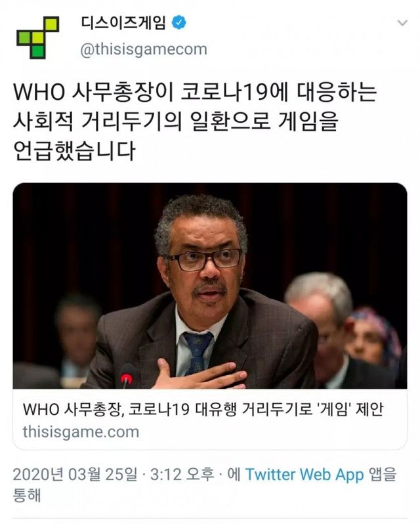Click the final tweet line 언급했습니다
The image size is (420, 524).
tap(74, 150)
